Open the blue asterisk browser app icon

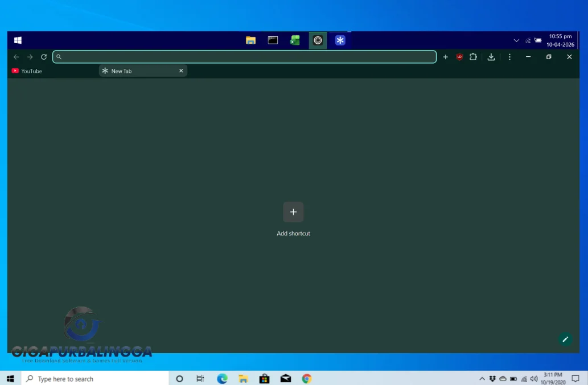point(340,40)
